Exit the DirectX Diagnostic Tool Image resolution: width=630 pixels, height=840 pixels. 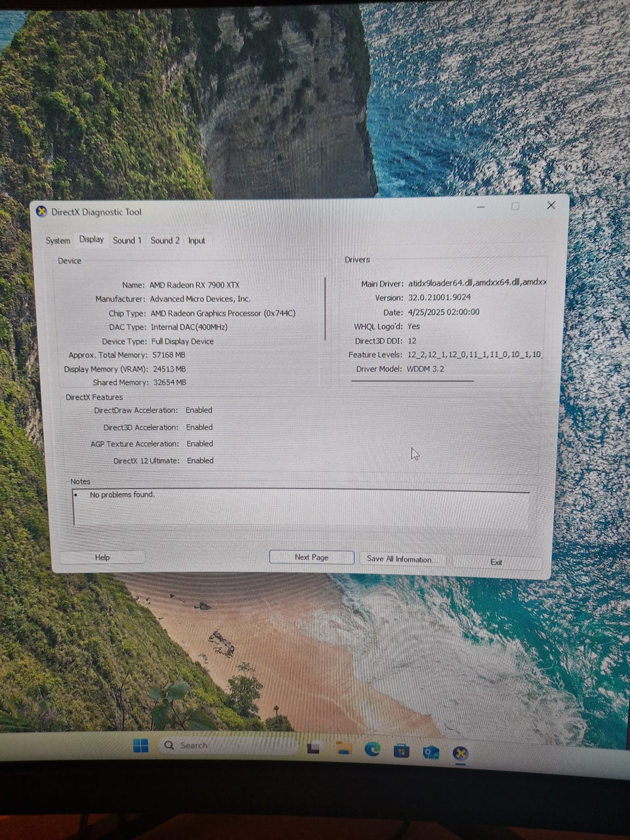[x=496, y=562]
